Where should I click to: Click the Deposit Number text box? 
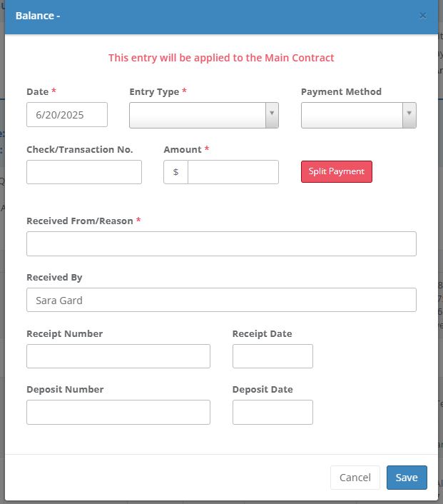point(118,412)
